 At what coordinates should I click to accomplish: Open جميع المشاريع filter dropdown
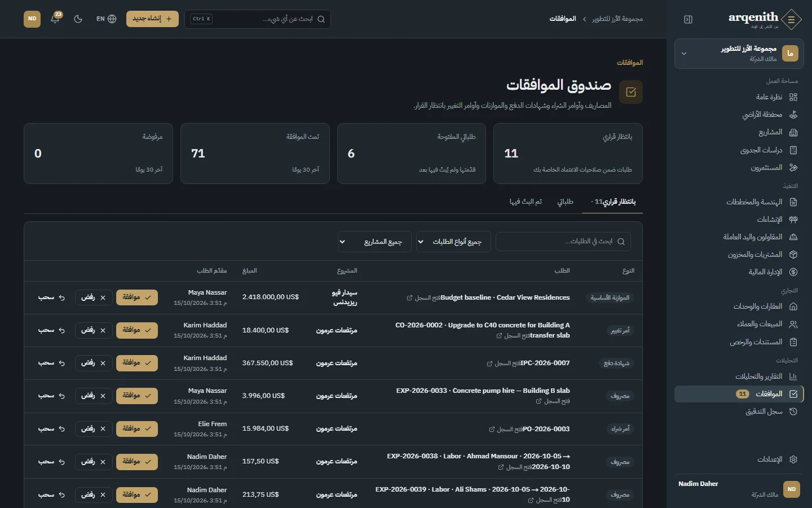click(x=374, y=242)
